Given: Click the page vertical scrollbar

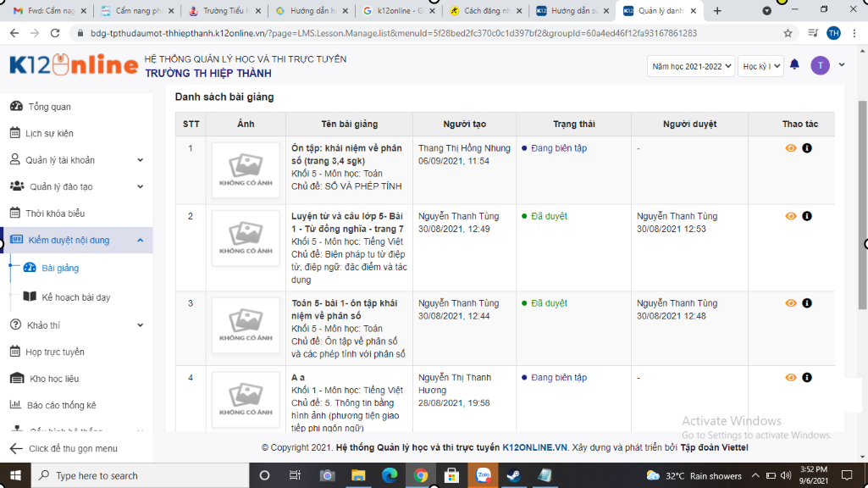Looking at the screenshot, I should [862, 205].
